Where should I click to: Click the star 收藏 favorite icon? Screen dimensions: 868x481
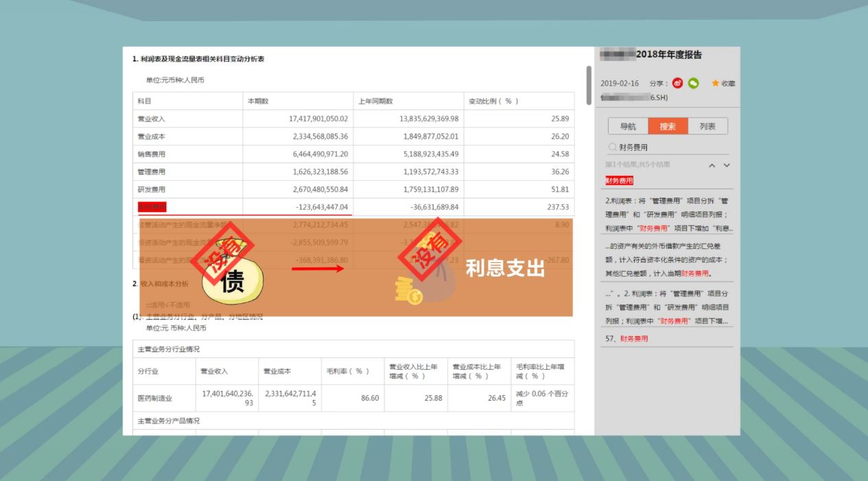tap(715, 83)
